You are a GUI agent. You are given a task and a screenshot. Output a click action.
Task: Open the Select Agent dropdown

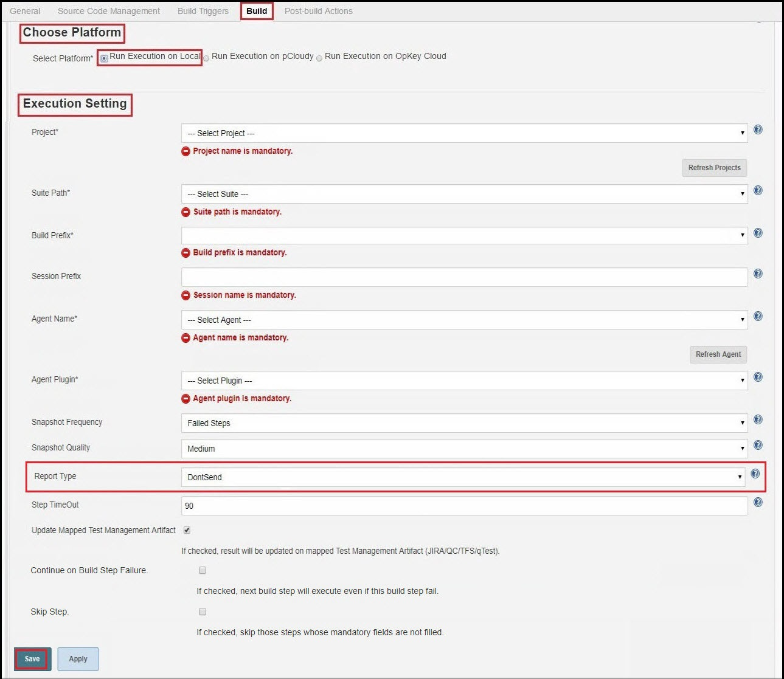465,320
